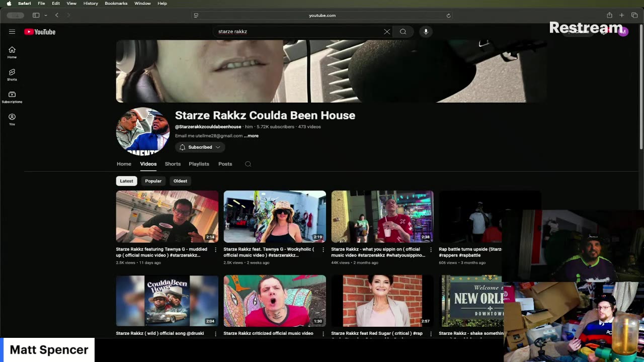Switch to the Videos tab
The width and height of the screenshot is (644, 362).
point(148,164)
